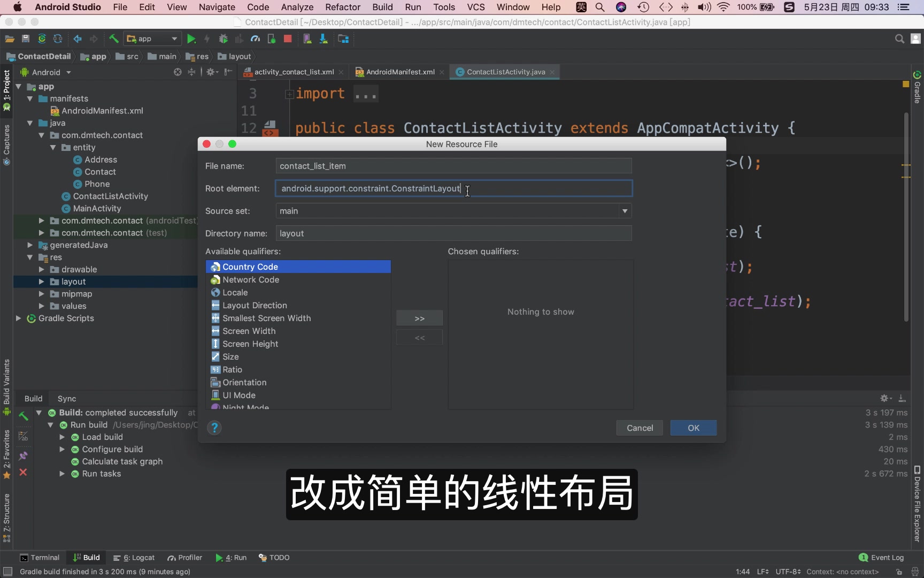Select the Network Code qualifier
The width and height of the screenshot is (924, 578).
tap(298, 279)
